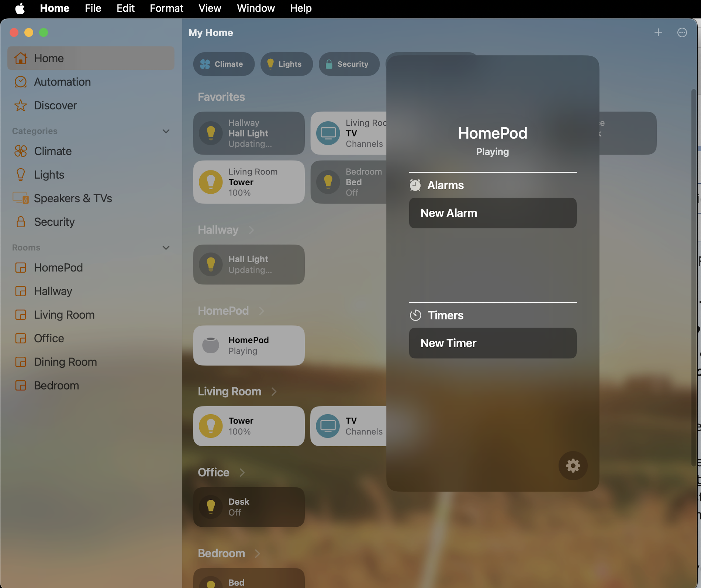This screenshot has height=588, width=701.
Task: Toggle Desk light in Office section
Action: pyautogui.click(x=211, y=507)
